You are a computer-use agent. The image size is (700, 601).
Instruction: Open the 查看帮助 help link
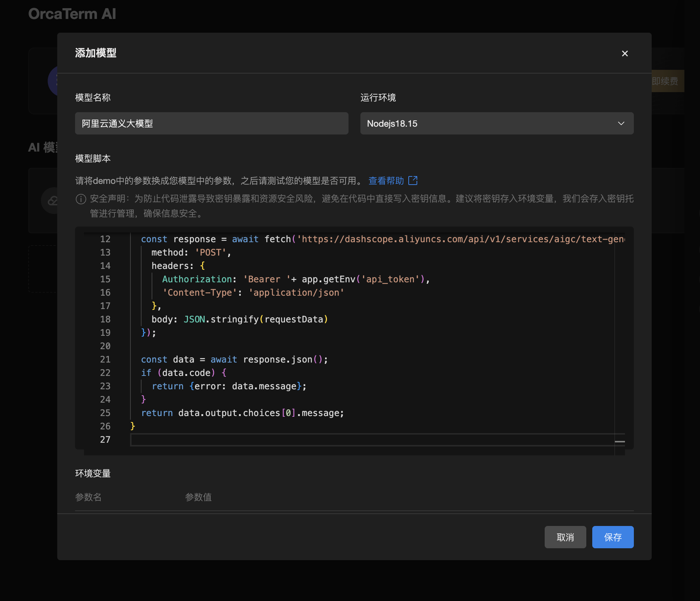[x=386, y=181]
